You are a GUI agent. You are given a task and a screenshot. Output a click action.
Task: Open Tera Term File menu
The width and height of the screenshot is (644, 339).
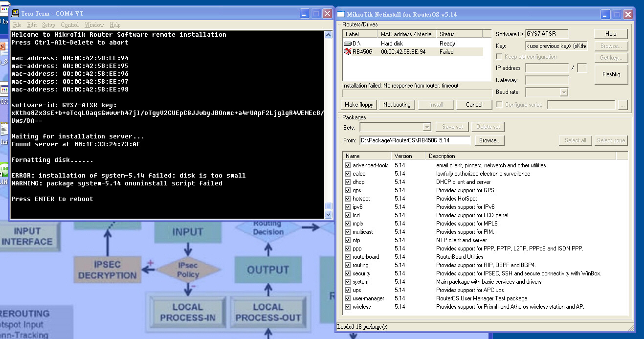[x=17, y=25]
